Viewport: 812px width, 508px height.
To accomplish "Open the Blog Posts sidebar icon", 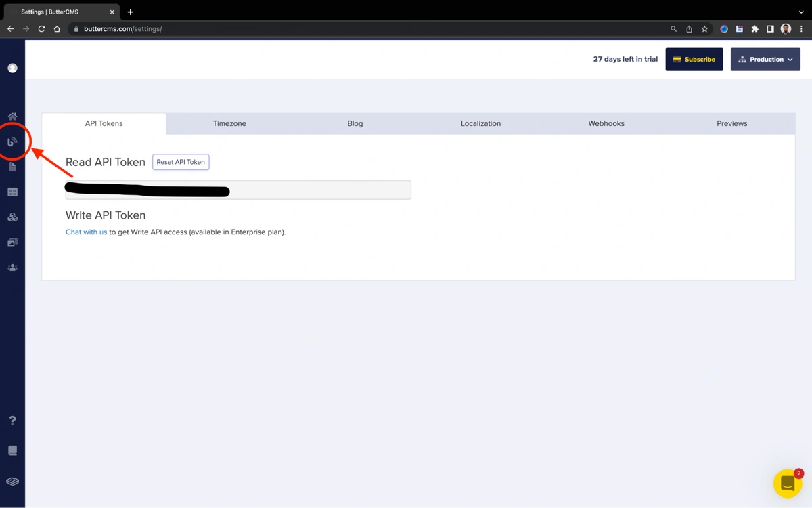I will (12, 142).
